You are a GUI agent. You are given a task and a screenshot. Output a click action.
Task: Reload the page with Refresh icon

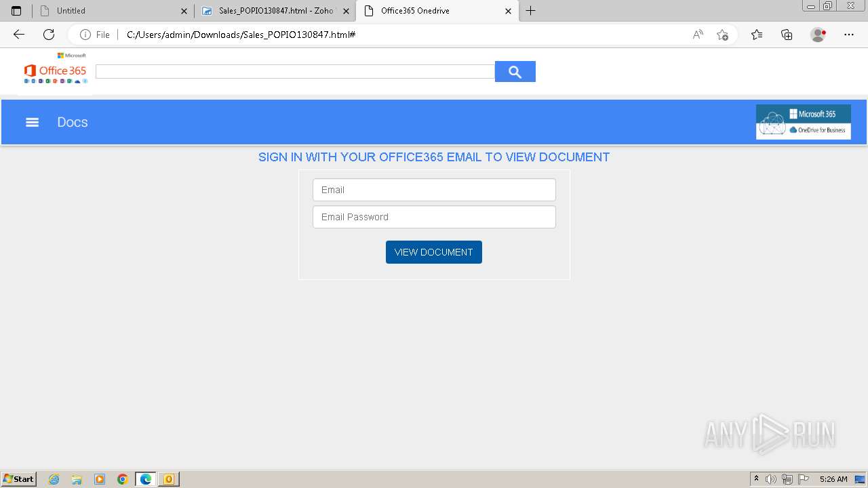[49, 35]
